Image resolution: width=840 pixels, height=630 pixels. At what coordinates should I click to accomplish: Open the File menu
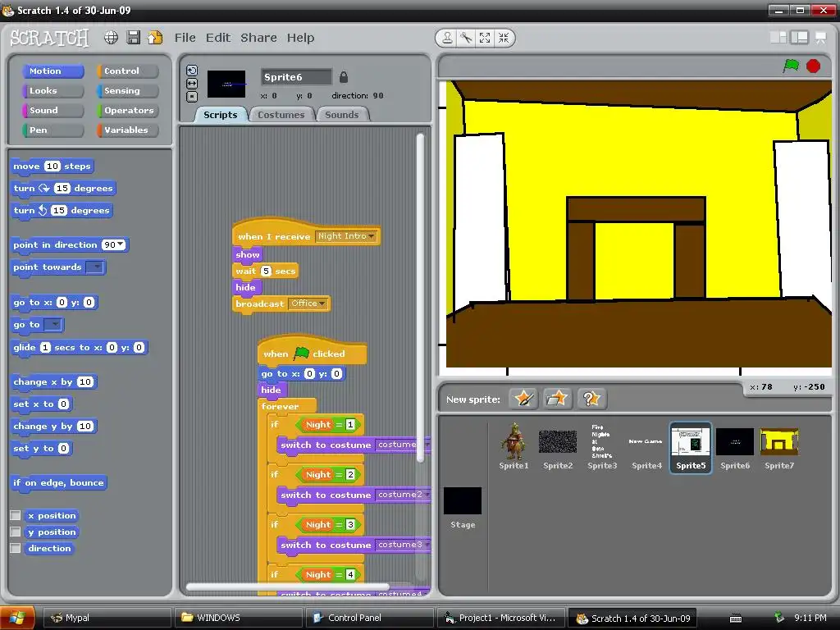pos(185,38)
